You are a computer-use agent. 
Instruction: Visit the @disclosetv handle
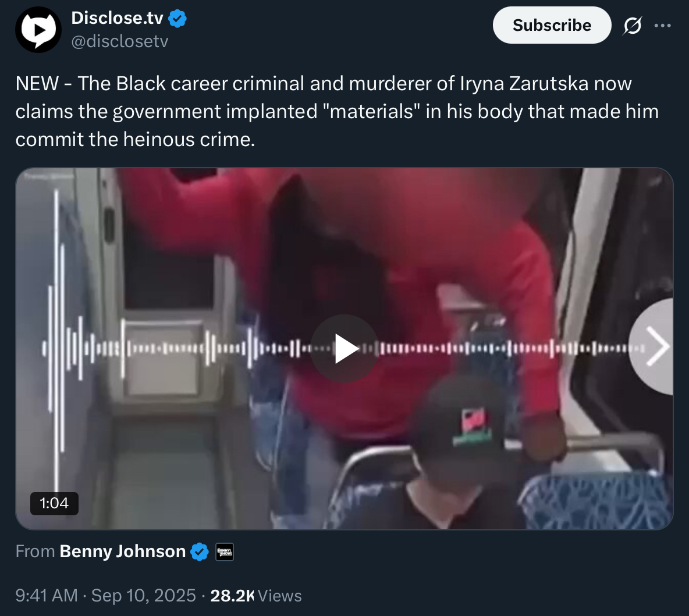click(119, 41)
